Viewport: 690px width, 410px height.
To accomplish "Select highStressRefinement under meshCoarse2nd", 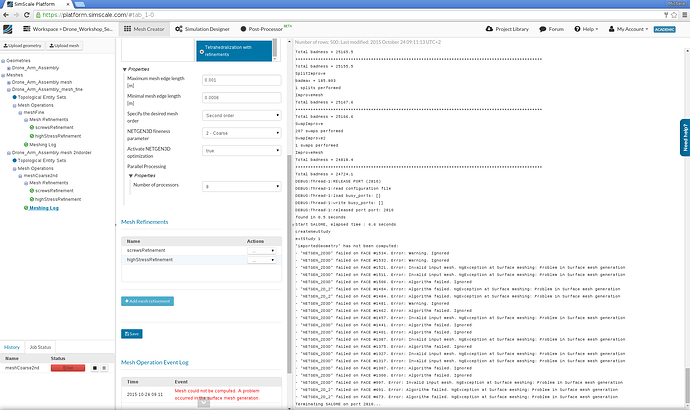I will click(58, 199).
